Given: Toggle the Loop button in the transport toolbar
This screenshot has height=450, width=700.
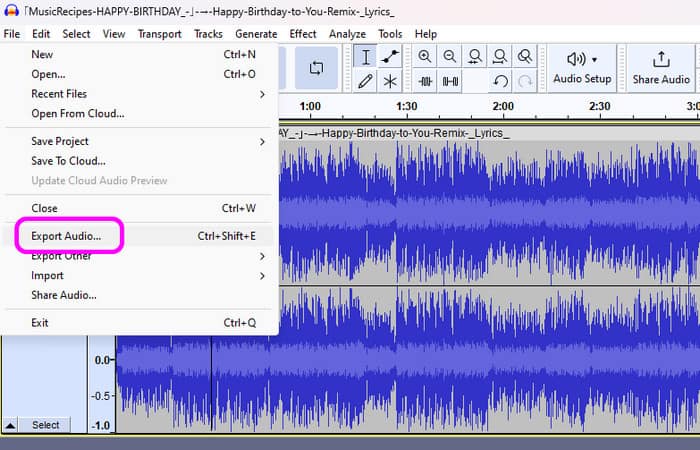Looking at the screenshot, I should click(x=316, y=68).
